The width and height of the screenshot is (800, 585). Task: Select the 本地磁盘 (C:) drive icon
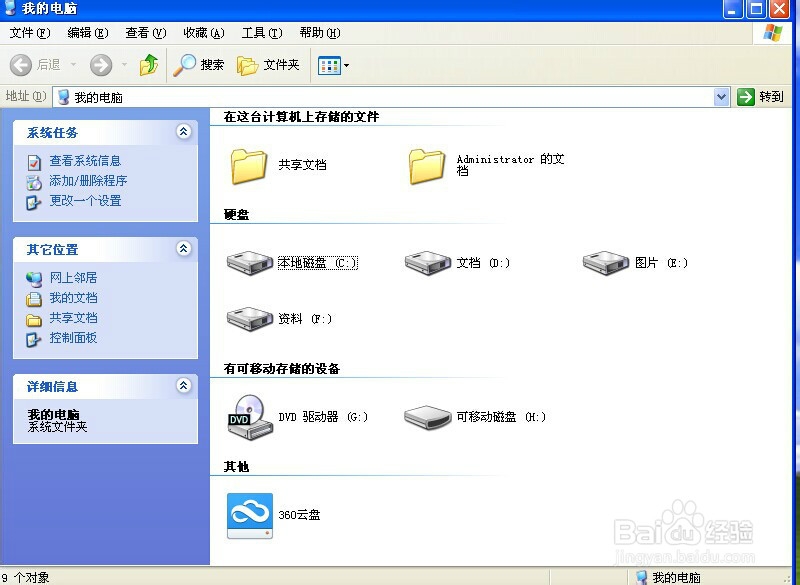pos(249,263)
